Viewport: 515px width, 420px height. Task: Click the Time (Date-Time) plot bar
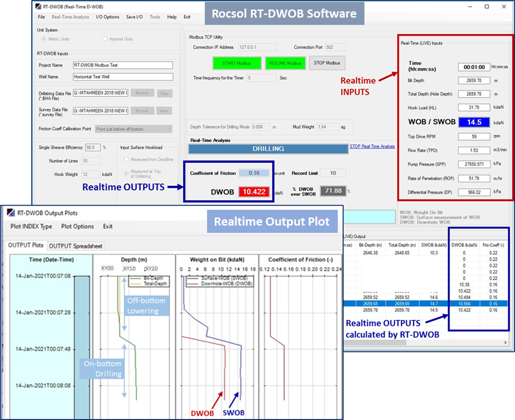(x=82, y=347)
